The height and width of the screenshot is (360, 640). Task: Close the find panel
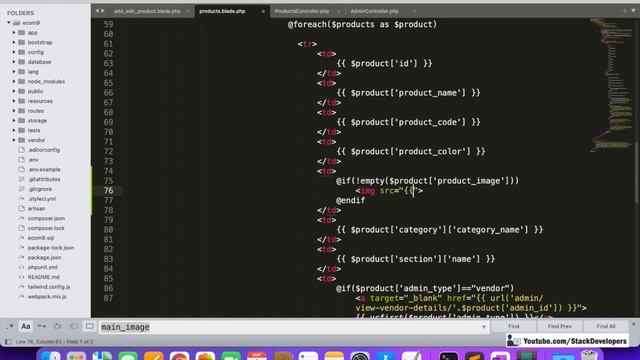coord(634,324)
